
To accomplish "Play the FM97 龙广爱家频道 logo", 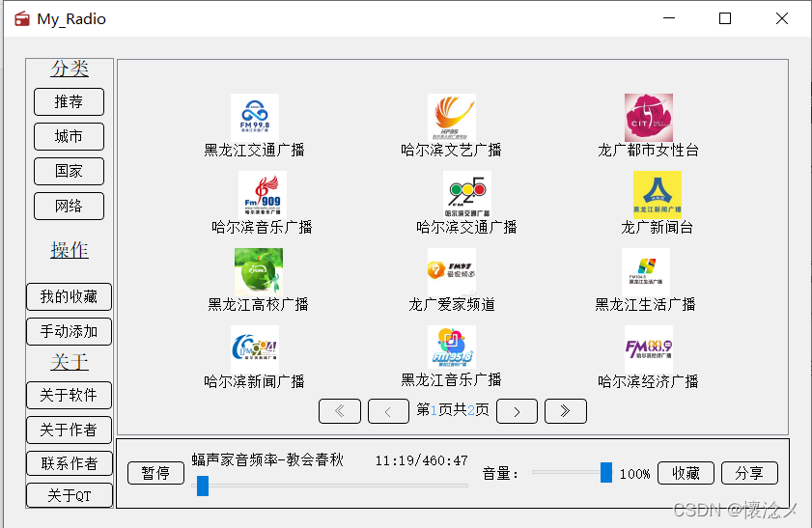I will coord(452,272).
